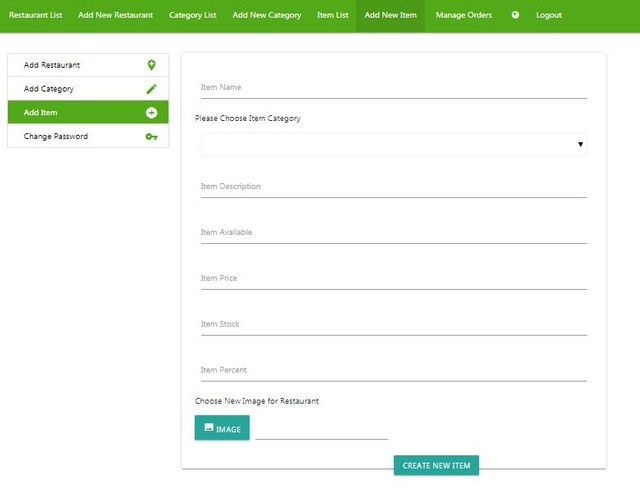Screen dimensions: 640x488
Task: Click the pencil icon beside Add Category
Action: pyautogui.click(x=151, y=89)
